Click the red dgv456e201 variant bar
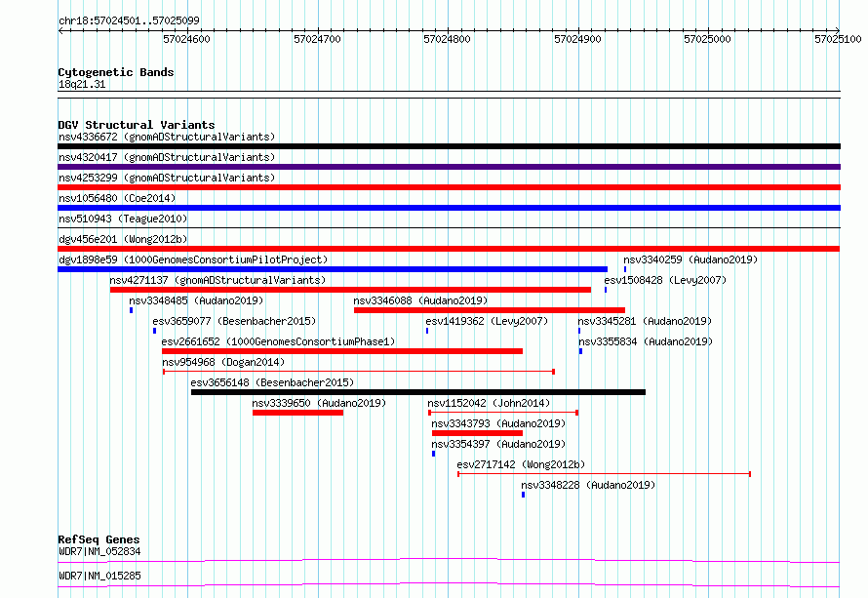The image size is (868, 598). (x=449, y=249)
